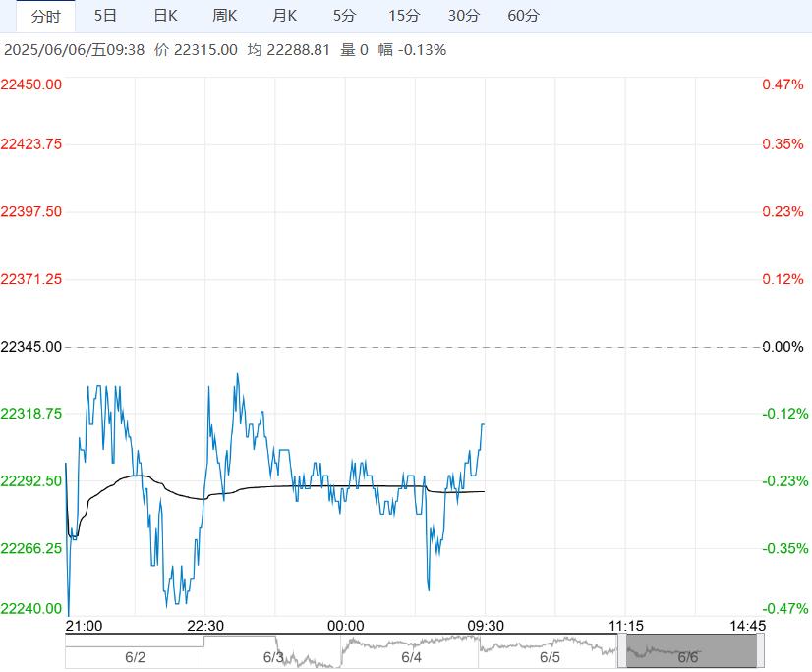Screen dimensions: 812x672
Task: Switch to 周K weekly chart
Action: (225, 16)
